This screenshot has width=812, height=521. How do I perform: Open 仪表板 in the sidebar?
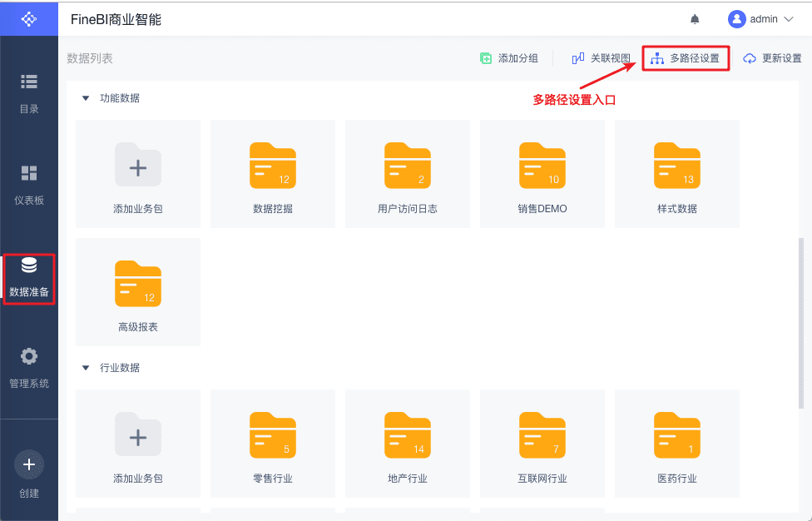pyautogui.click(x=29, y=185)
